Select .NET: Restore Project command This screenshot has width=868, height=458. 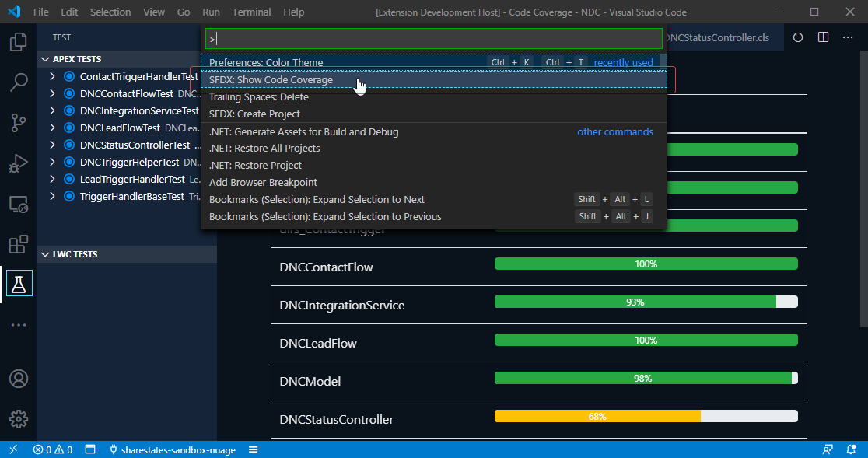433,166
